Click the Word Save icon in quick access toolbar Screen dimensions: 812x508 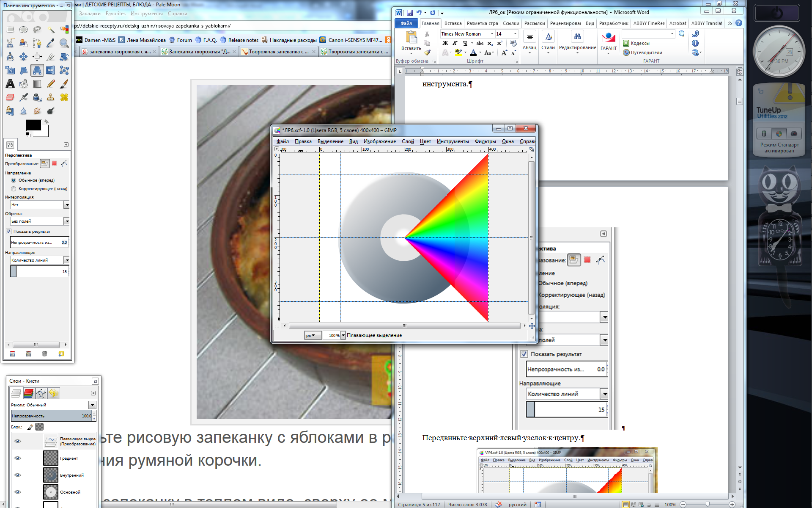coord(409,13)
